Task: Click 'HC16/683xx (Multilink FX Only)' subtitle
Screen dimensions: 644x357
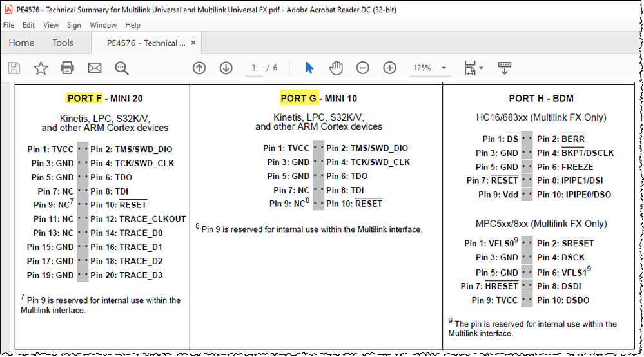Action: (542, 117)
